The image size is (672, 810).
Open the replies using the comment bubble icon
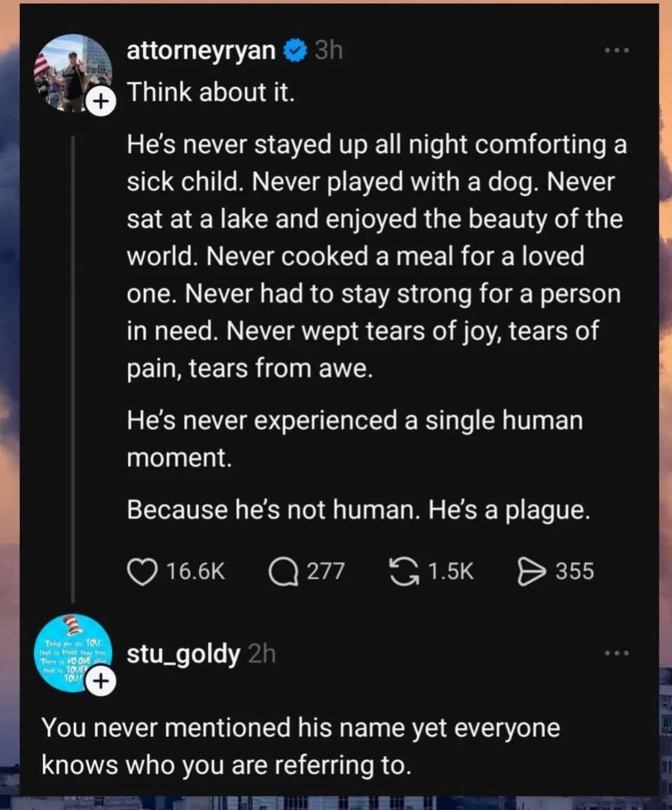coord(283,572)
